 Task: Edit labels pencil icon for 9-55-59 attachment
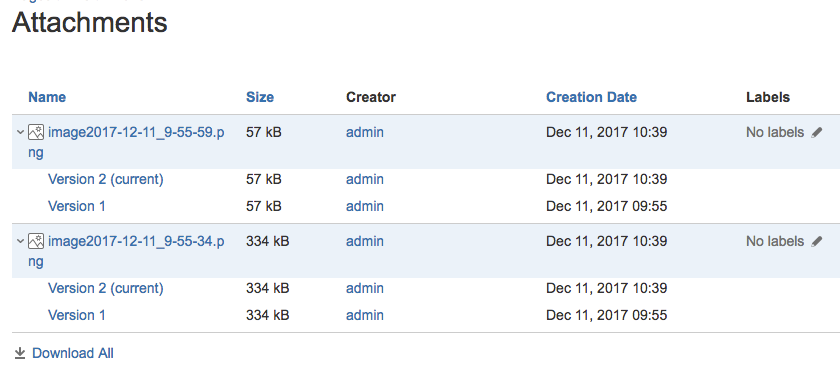pyautogui.click(x=816, y=132)
